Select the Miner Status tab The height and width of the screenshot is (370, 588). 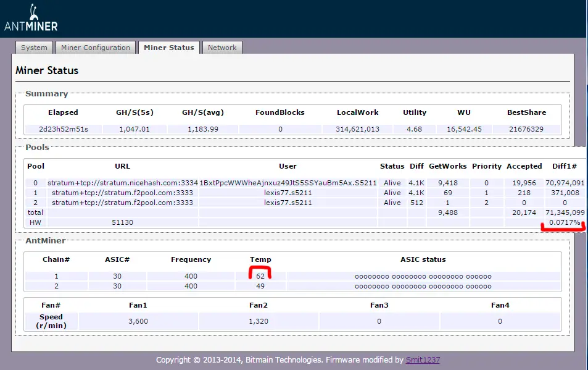(x=169, y=48)
